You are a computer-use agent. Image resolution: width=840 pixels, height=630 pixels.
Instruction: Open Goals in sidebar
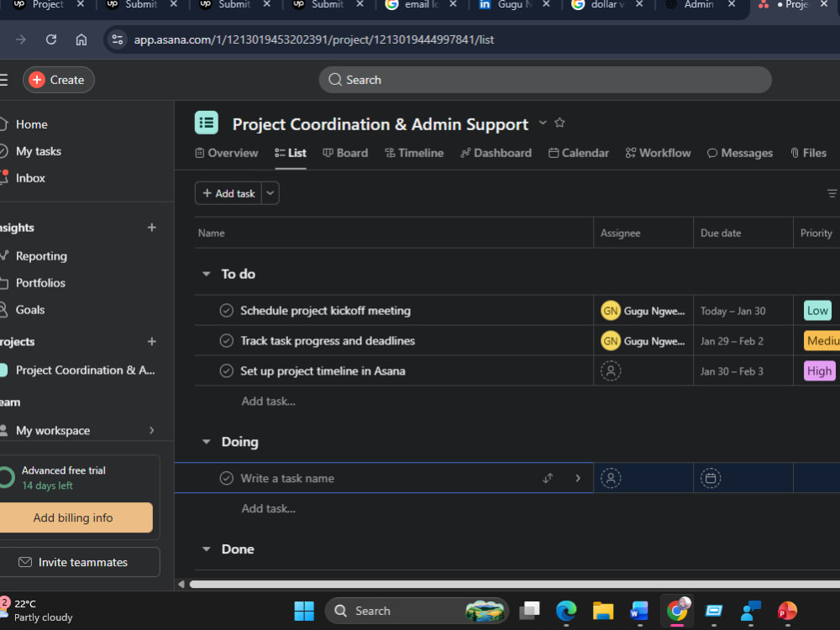pos(30,310)
